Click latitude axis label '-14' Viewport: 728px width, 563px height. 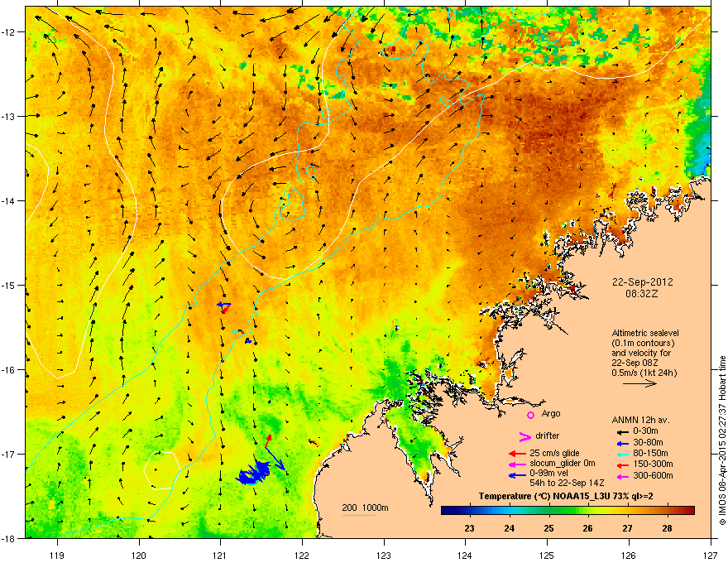(x=9, y=201)
